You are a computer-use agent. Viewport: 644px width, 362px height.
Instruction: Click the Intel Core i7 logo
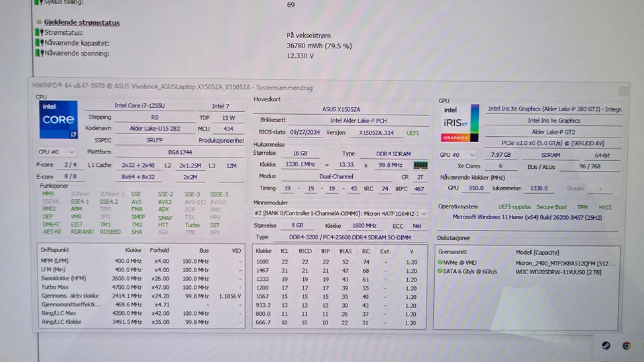coord(58,119)
